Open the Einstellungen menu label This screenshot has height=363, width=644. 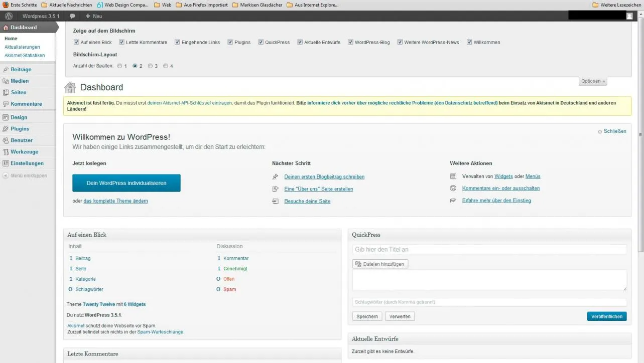[x=27, y=163]
